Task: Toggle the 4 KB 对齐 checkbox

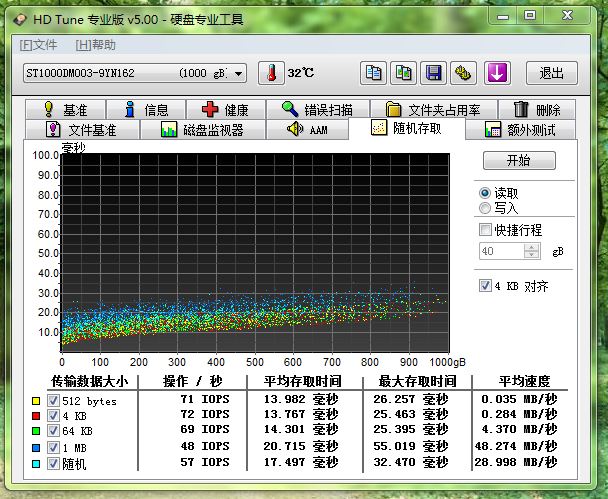Action: point(485,286)
